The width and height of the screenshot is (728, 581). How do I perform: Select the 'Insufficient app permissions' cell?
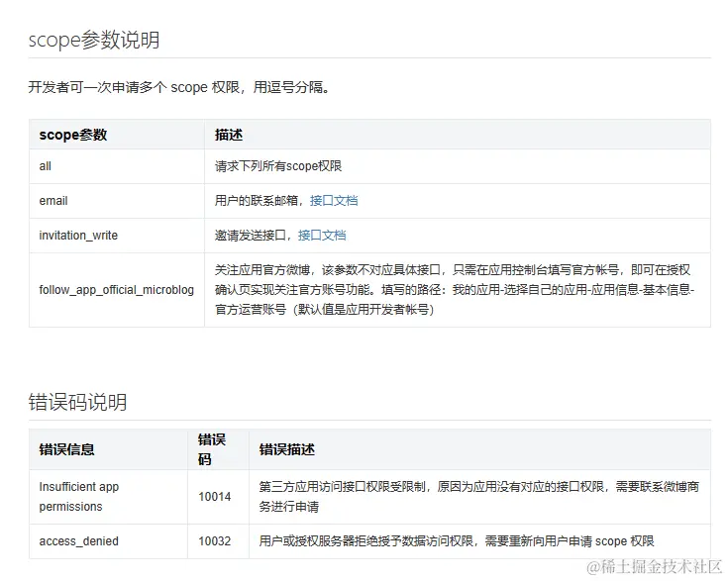point(108,497)
